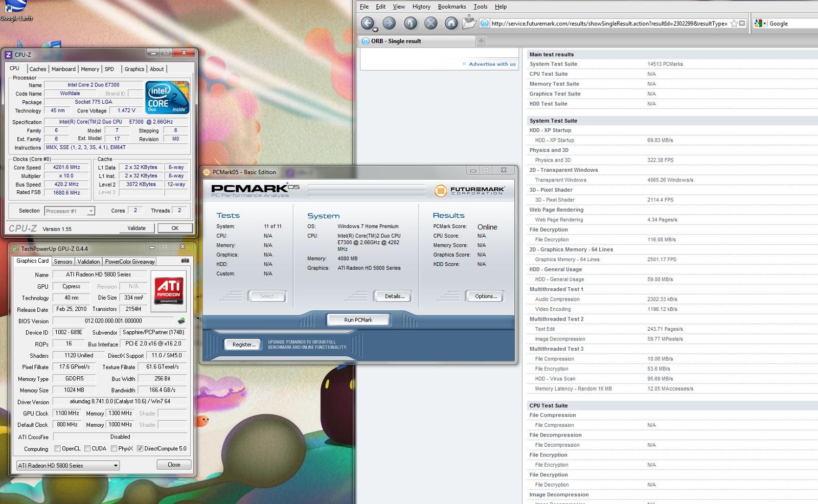Click the BIOS save icon in GPU-Z

181,321
